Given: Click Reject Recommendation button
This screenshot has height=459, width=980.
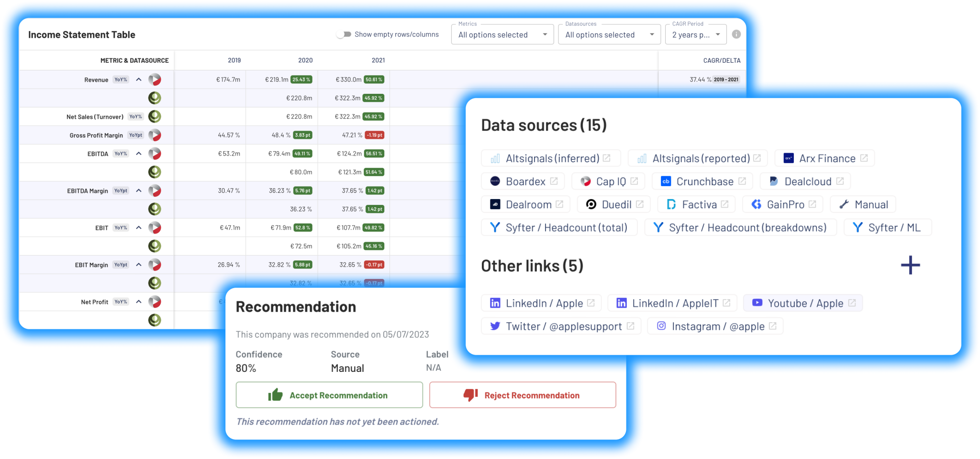Looking at the screenshot, I should [x=523, y=395].
